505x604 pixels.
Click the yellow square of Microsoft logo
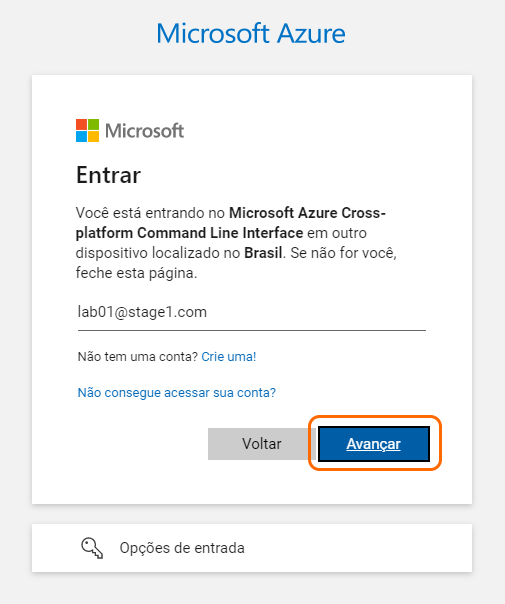[94, 137]
